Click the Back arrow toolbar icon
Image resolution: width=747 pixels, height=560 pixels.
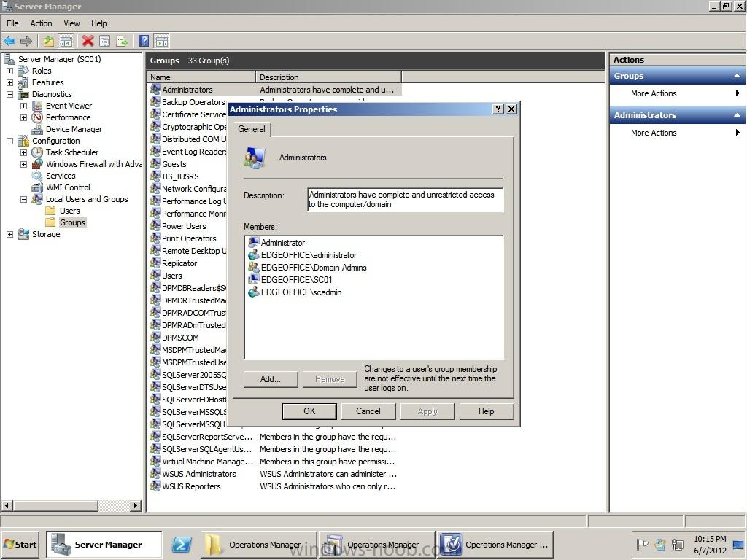tap(9, 41)
